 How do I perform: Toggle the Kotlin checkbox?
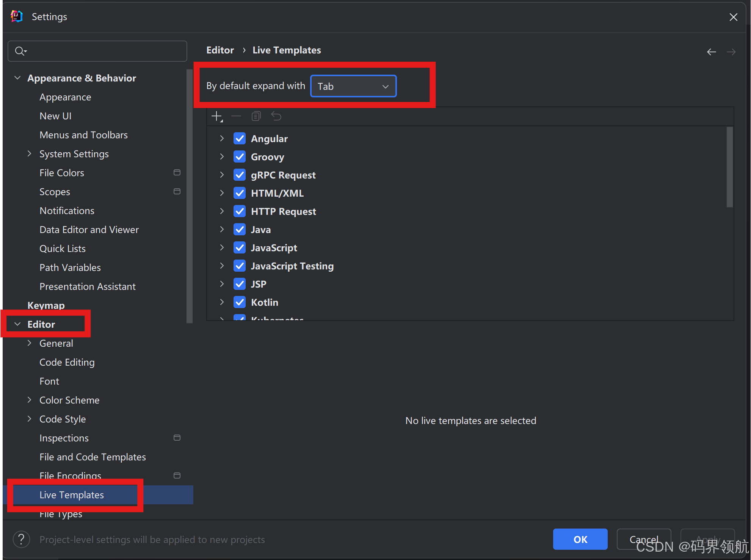pyautogui.click(x=240, y=302)
